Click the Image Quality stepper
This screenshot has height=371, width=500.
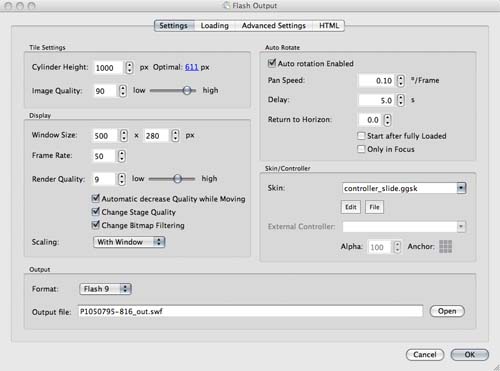(x=123, y=91)
